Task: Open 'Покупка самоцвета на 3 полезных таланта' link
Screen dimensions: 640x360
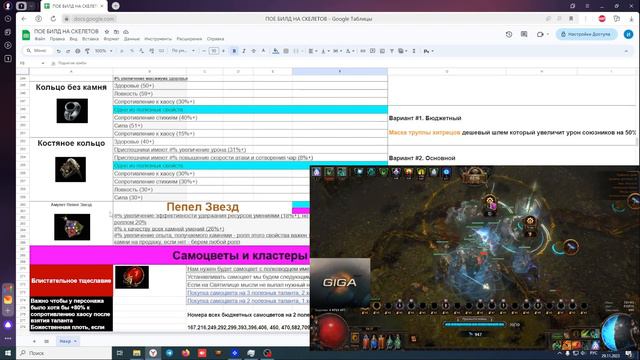Action: [x=248, y=293]
